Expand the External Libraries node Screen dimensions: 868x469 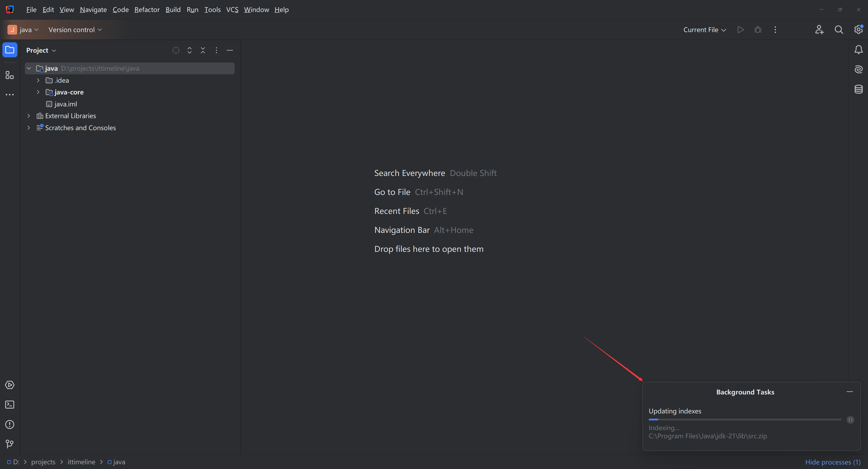[29, 116]
